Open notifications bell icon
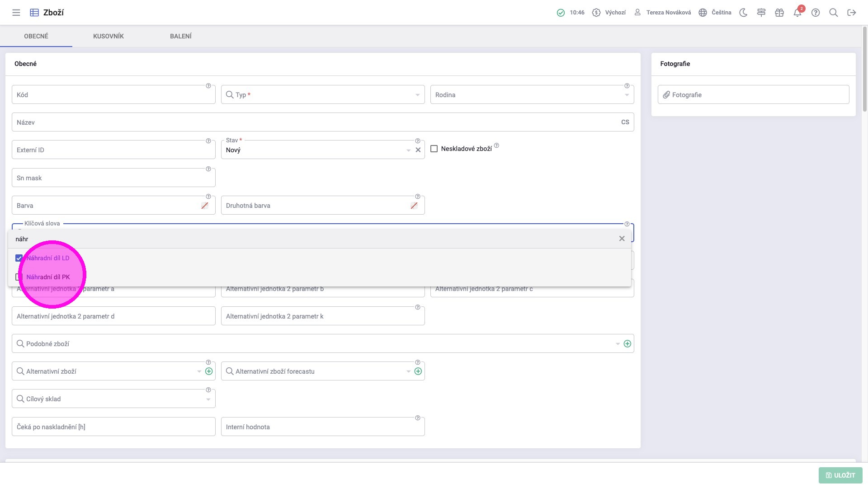The height and width of the screenshot is (488, 868). [x=797, y=13]
